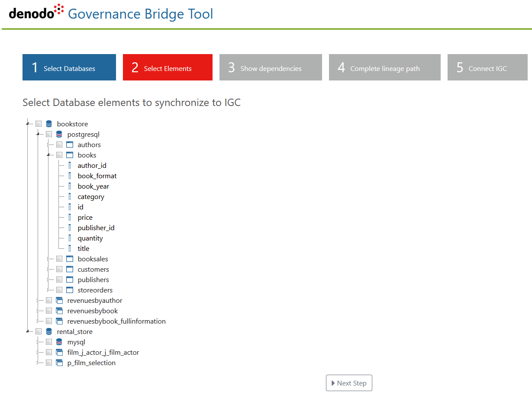The width and height of the screenshot is (532, 395).
Task: Click the customers view icon
Action: [70, 270]
